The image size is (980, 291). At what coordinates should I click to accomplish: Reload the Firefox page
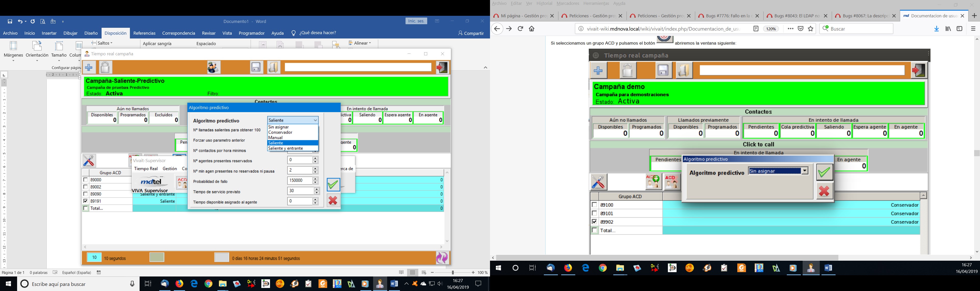click(520, 29)
